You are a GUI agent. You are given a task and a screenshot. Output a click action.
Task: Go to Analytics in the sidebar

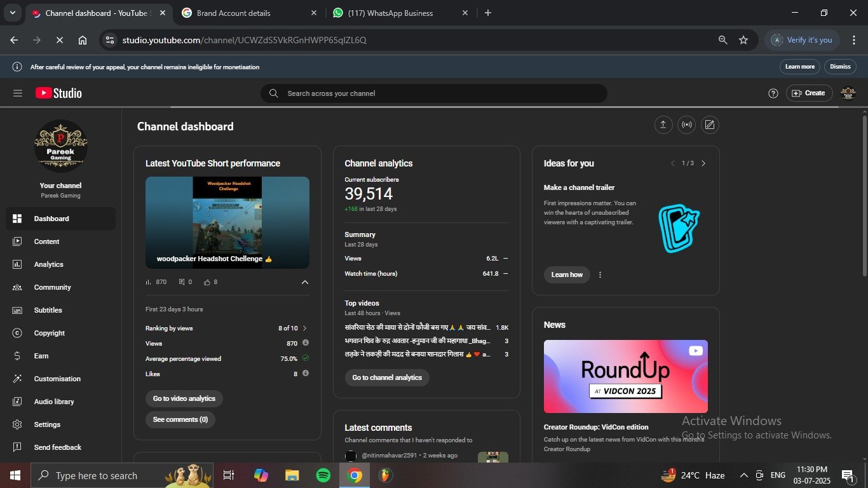pos(61,264)
